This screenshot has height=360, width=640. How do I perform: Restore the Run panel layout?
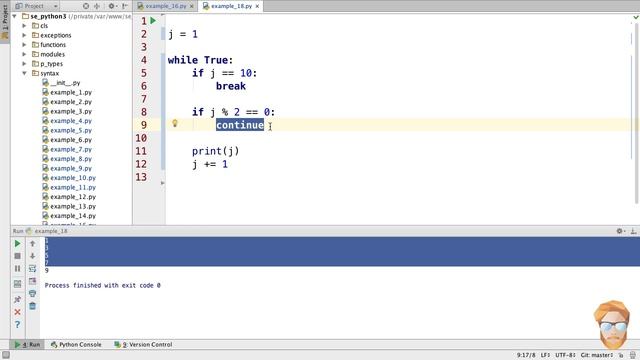click(17, 284)
